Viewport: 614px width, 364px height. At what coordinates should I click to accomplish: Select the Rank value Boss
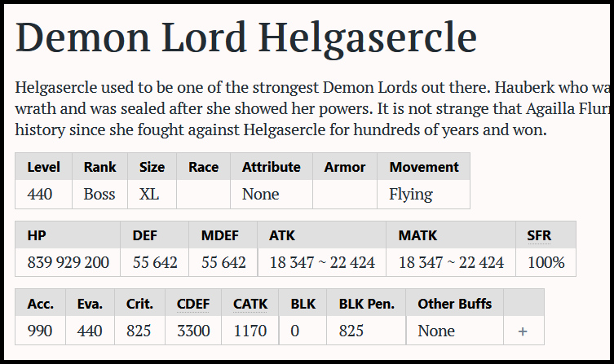(x=99, y=194)
